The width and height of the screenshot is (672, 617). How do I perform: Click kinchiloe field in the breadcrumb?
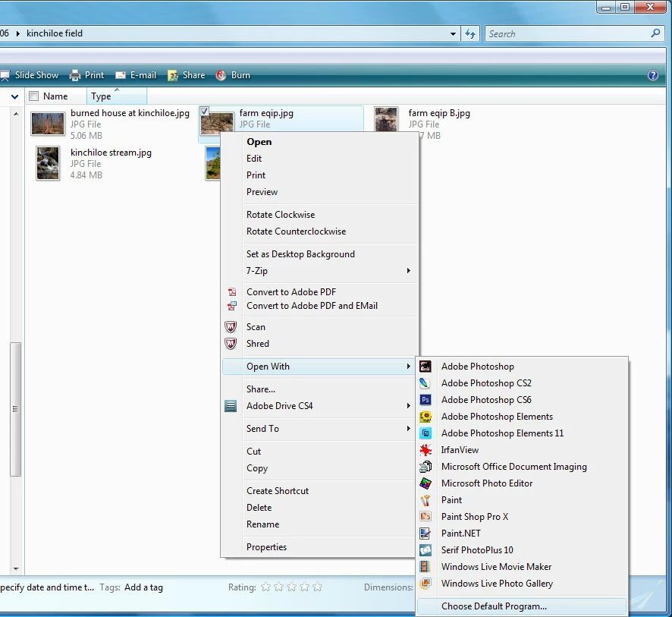click(x=55, y=33)
